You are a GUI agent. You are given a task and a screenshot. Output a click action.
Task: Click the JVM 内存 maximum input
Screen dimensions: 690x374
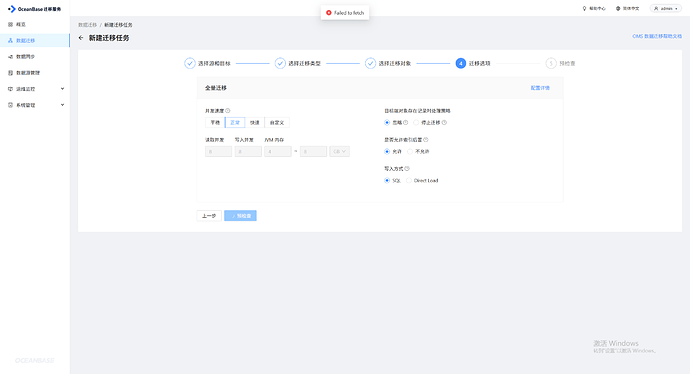point(313,151)
